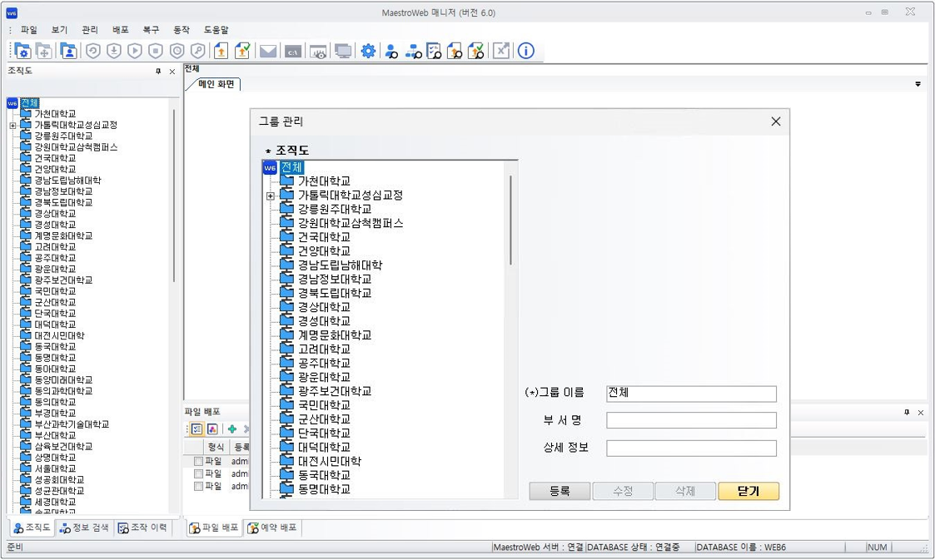Check the third 파일 row checkbox
The height and width of the screenshot is (560, 935).
(198, 486)
